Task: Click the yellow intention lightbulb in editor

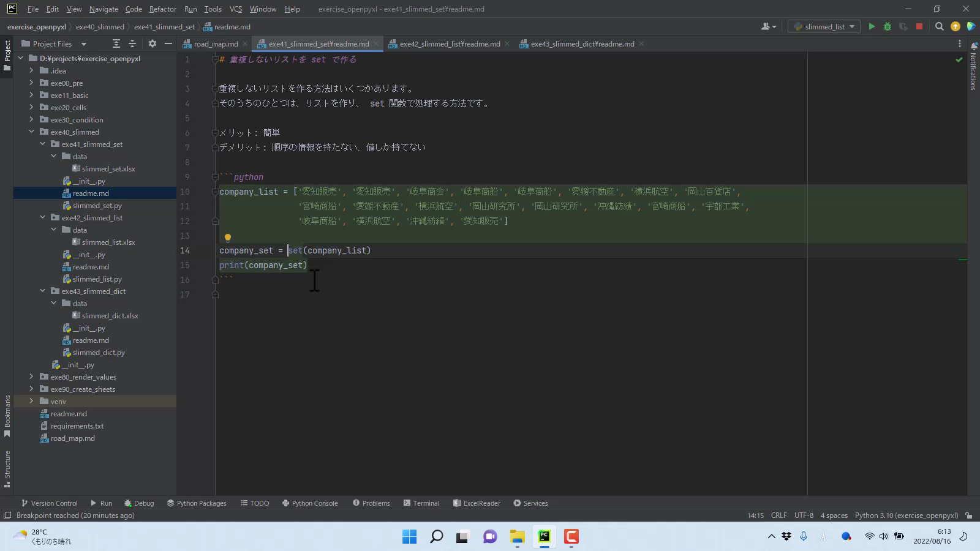Action: click(227, 238)
